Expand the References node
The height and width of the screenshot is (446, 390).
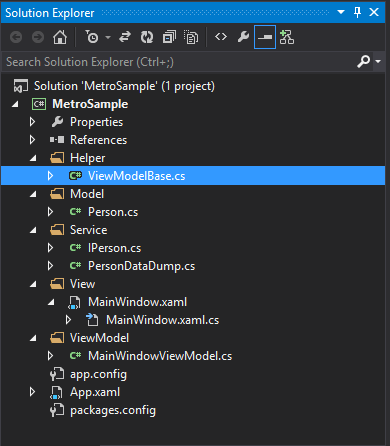coord(32,140)
